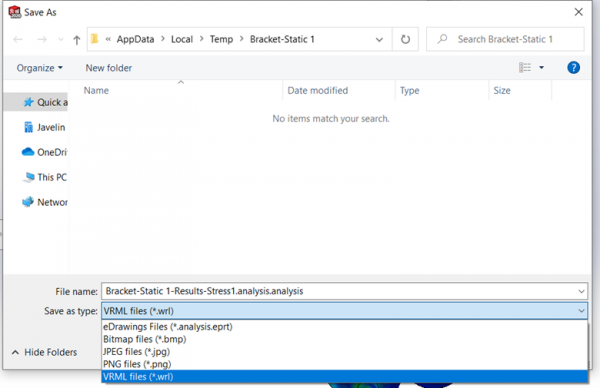The image size is (600, 388).
Task: Close the Save As dialog
Action: coord(579,12)
